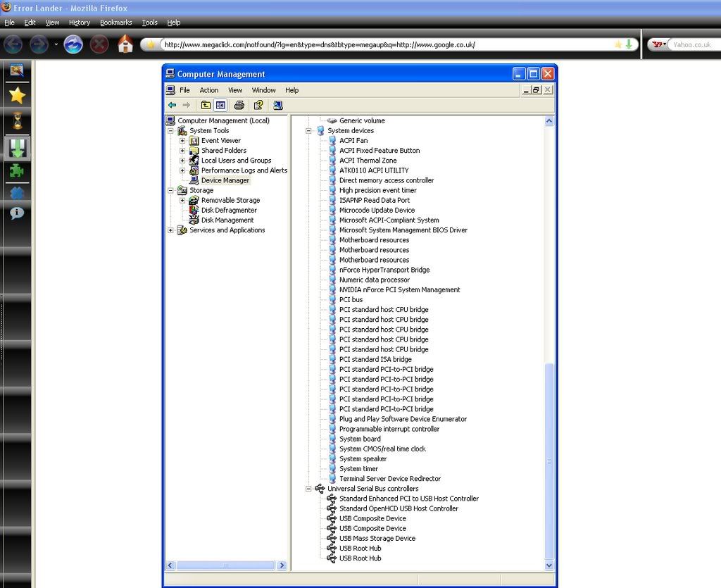
Task: Open Firefox Bookmarks menu
Action: [x=116, y=23]
